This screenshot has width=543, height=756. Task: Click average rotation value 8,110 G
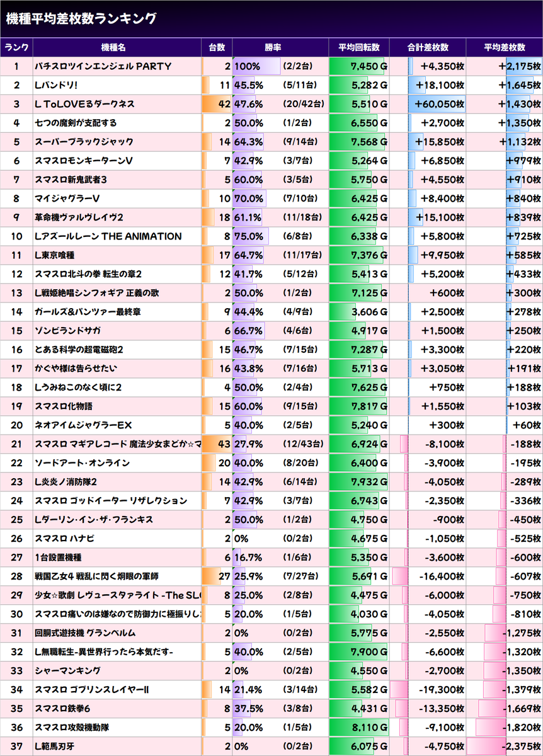tap(369, 728)
